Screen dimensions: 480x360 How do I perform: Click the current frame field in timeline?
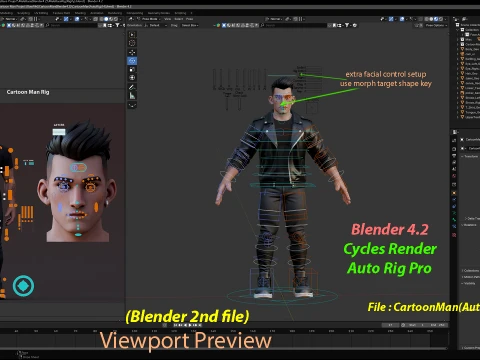(390, 325)
